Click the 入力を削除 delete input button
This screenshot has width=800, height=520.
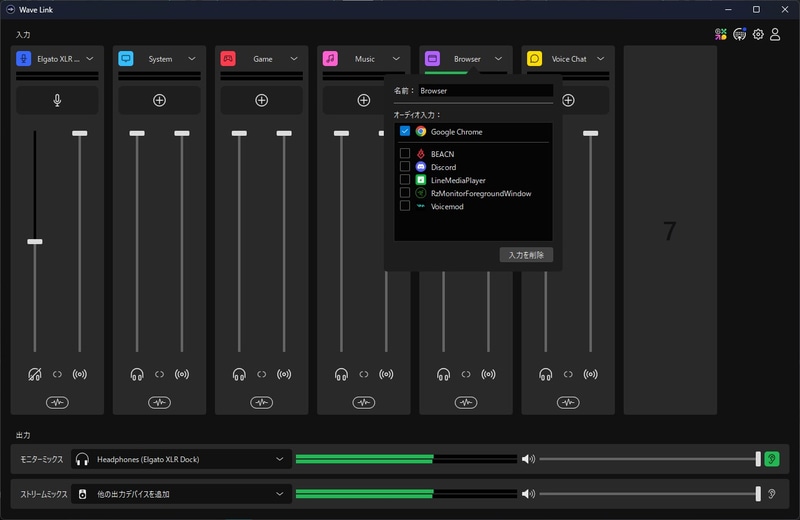(526, 255)
